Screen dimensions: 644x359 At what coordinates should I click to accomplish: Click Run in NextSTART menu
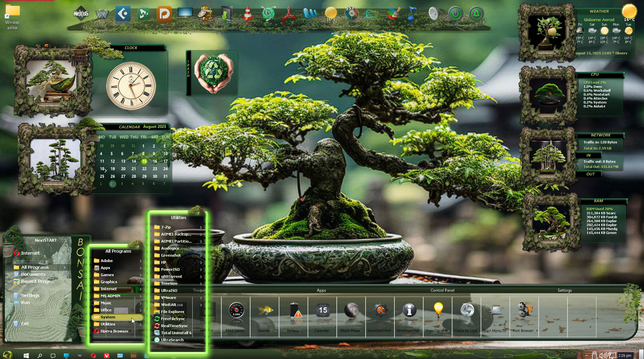(x=25, y=303)
